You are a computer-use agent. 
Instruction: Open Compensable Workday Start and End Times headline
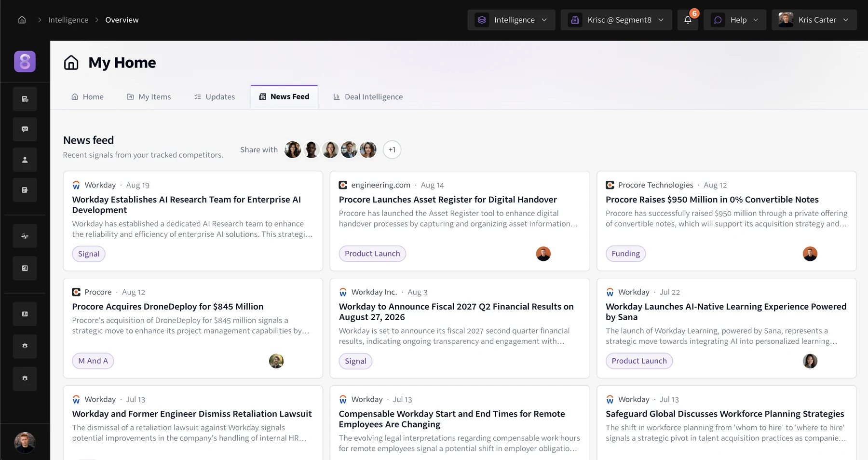click(452, 419)
